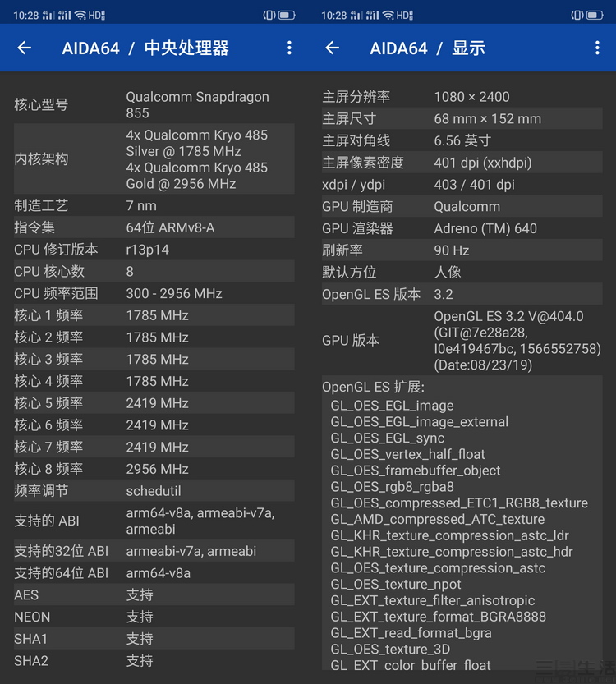Tap the 核心 3 频率 row
Image resolution: width=616 pixels, height=684 pixels.
pos(154,359)
